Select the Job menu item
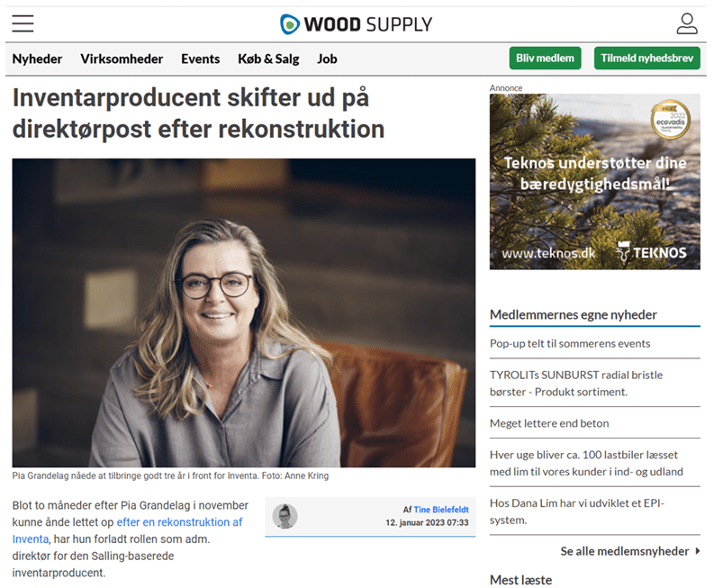This screenshot has height=588, width=723. [327, 59]
